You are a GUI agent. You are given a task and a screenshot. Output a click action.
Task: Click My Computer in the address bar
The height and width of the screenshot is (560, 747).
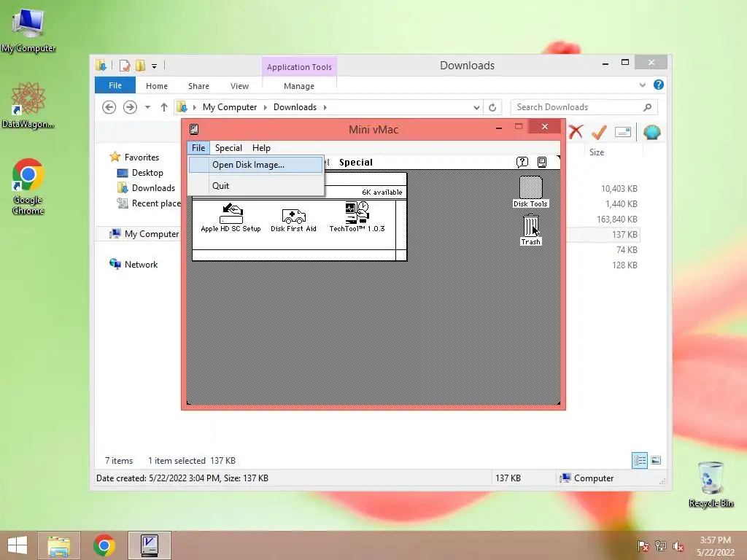coord(230,107)
